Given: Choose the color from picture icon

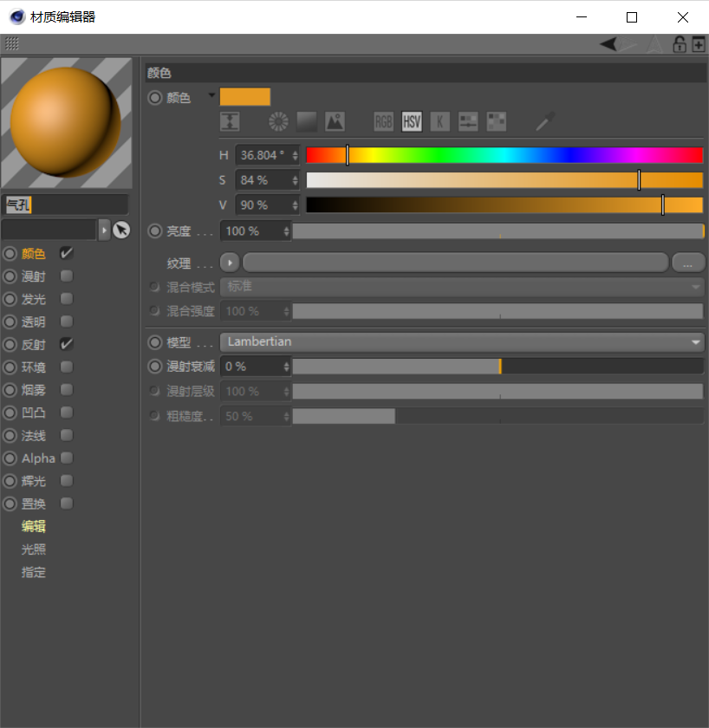Looking at the screenshot, I should tap(335, 122).
